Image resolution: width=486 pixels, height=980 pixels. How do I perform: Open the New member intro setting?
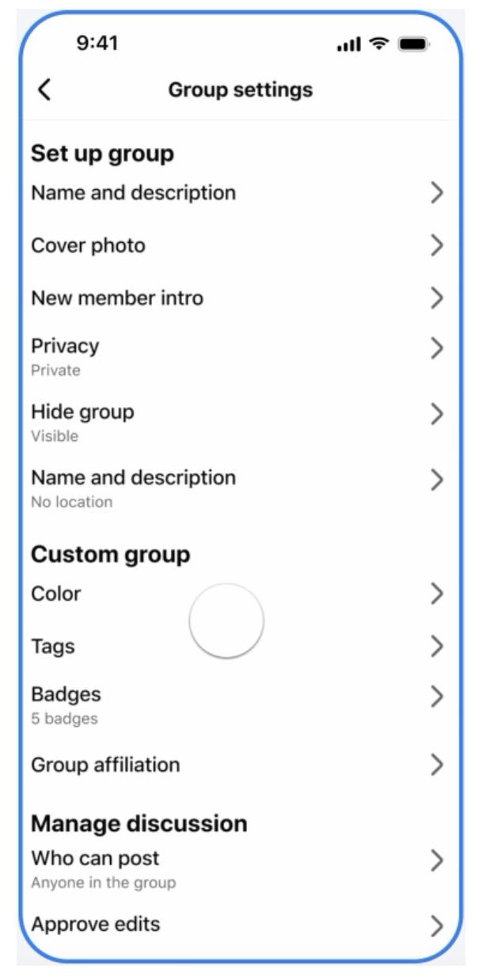click(x=117, y=298)
